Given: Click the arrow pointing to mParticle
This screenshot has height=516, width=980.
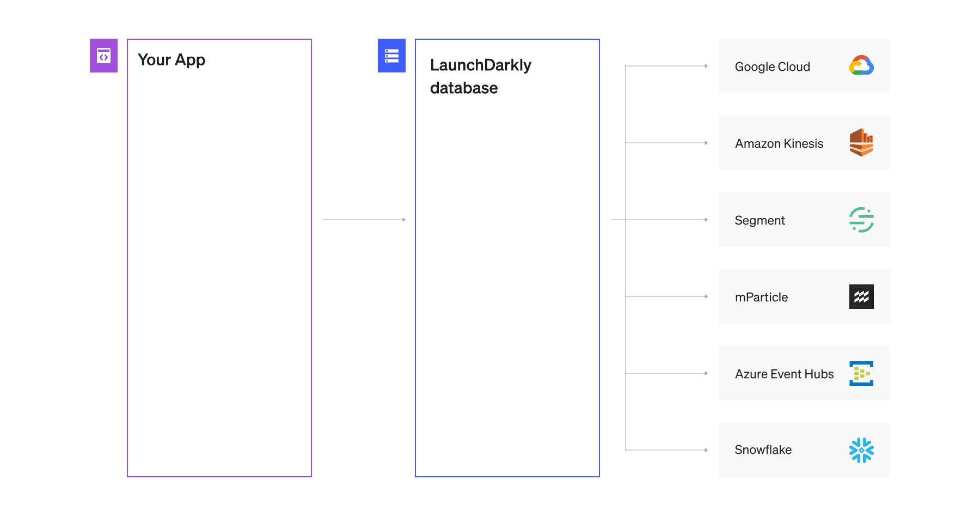Looking at the screenshot, I should pyautogui.click(x=667, y=296).
